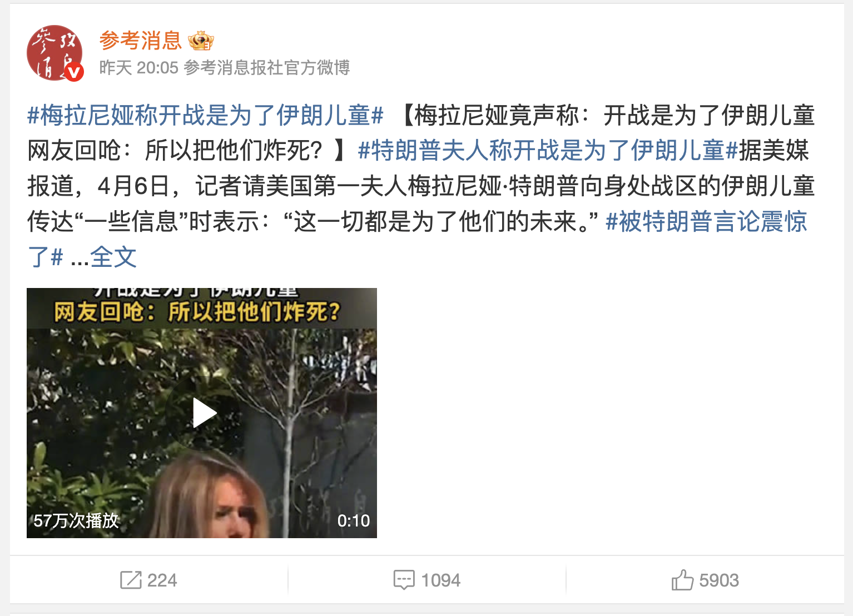The height and width of the screenshot is (616, 853).
Task: Click the 1094 comments count
Action: point(440,580)
